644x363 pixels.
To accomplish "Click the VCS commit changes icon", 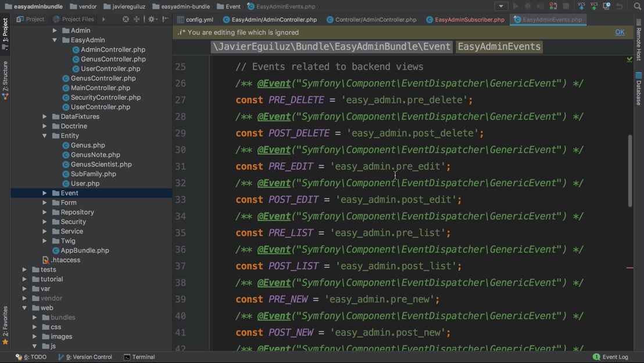I will 594,6.
